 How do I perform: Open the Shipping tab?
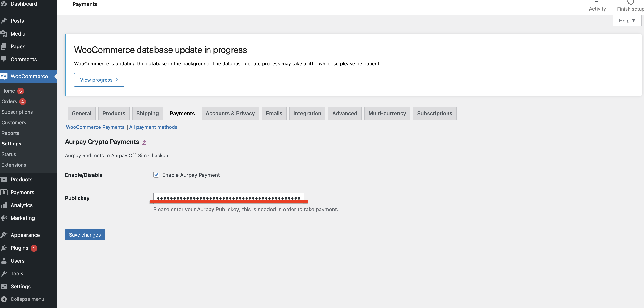coord(147,113)
